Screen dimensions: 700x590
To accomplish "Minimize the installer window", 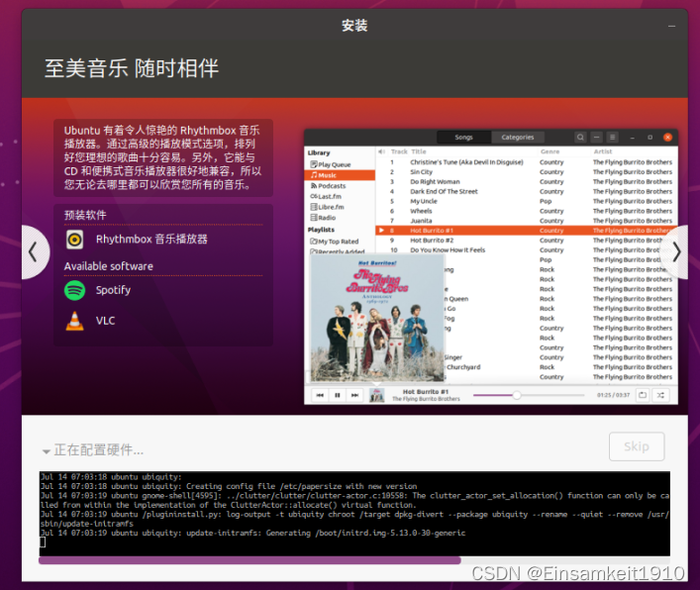I will click(671, 27).
